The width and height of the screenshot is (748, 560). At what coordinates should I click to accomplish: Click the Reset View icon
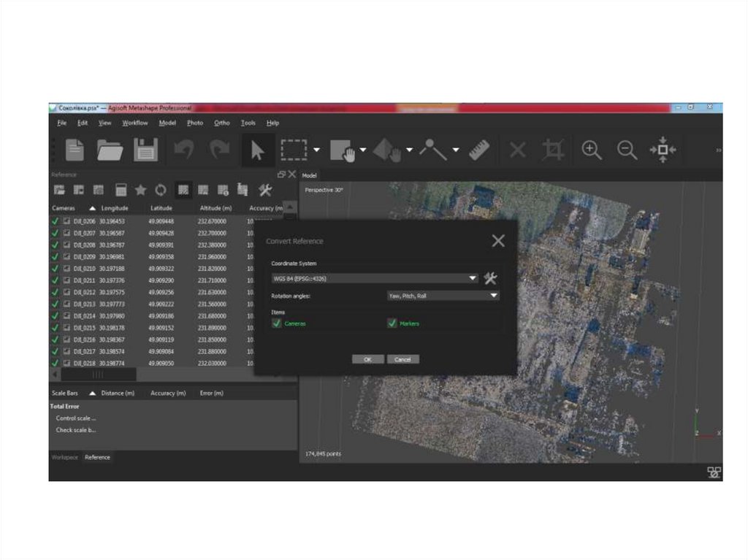[x=663, y=150]
